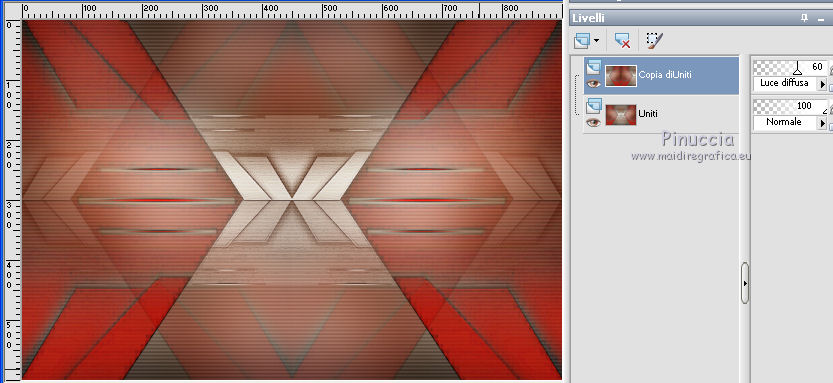The width and height of the screenshot is (833, 383).
Task: Pin the Livelli panel with pushpin icon
Action: pyautogui.click(x=805, y=18)
